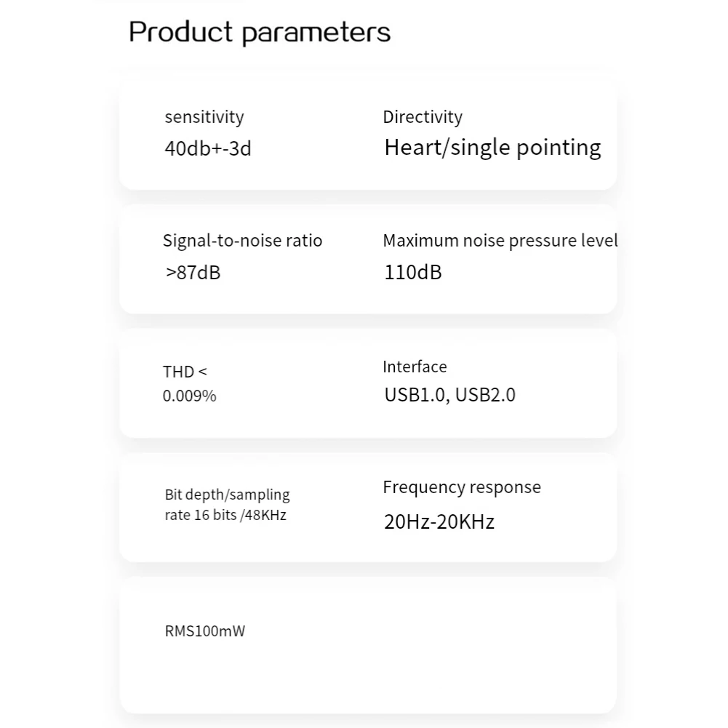
Task: Click the 40db+-3d sensitivity value
Action: pos(208,148)
